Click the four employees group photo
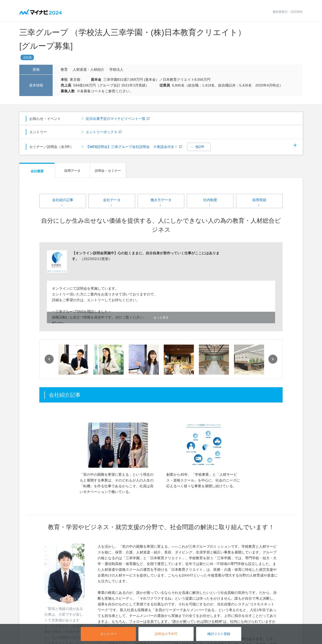This screenshot has height=644, width=322. click(x=118, y=445)
